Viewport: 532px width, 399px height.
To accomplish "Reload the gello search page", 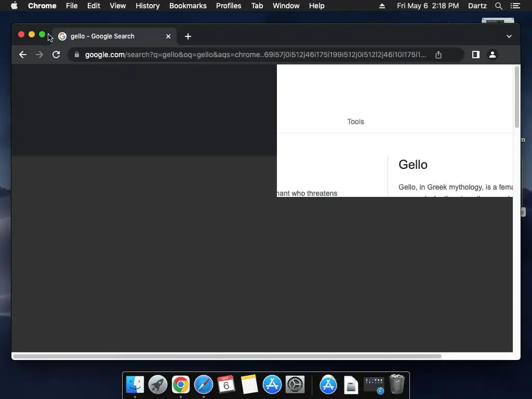I will [x=56, y=55].
